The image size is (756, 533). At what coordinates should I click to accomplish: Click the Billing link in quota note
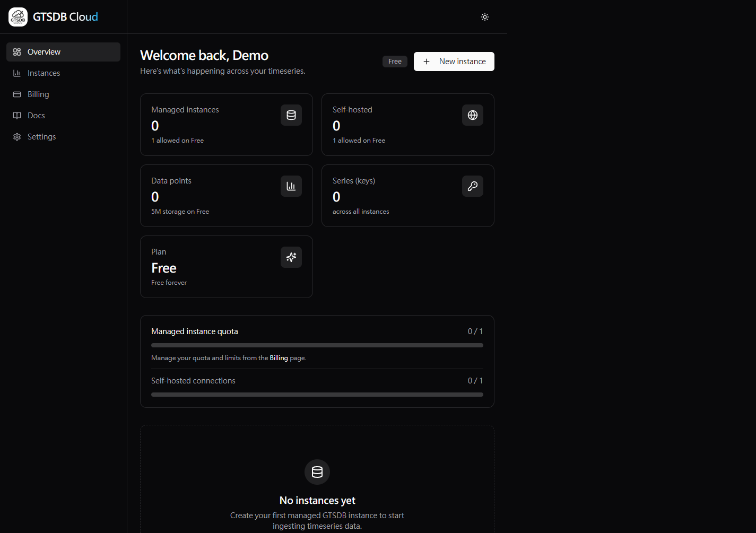pos(279,358)
